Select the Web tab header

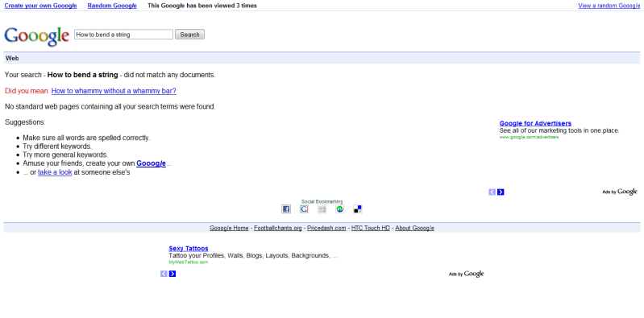point(12,58)
